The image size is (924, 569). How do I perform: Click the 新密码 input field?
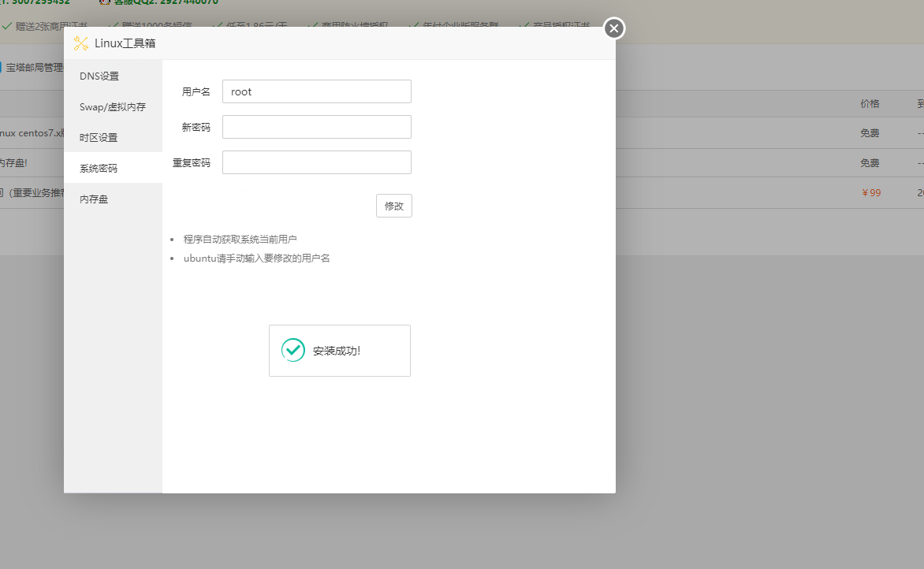coord(316,127)
